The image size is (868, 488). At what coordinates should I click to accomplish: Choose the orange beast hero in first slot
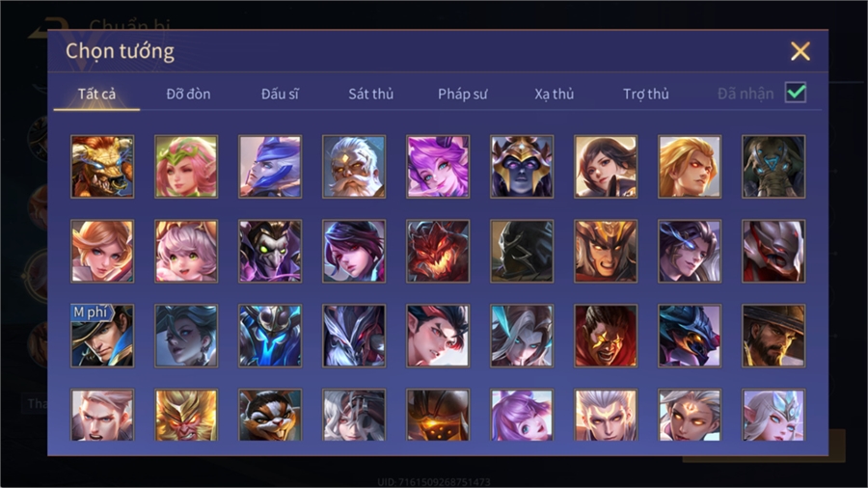click(102, 167)
